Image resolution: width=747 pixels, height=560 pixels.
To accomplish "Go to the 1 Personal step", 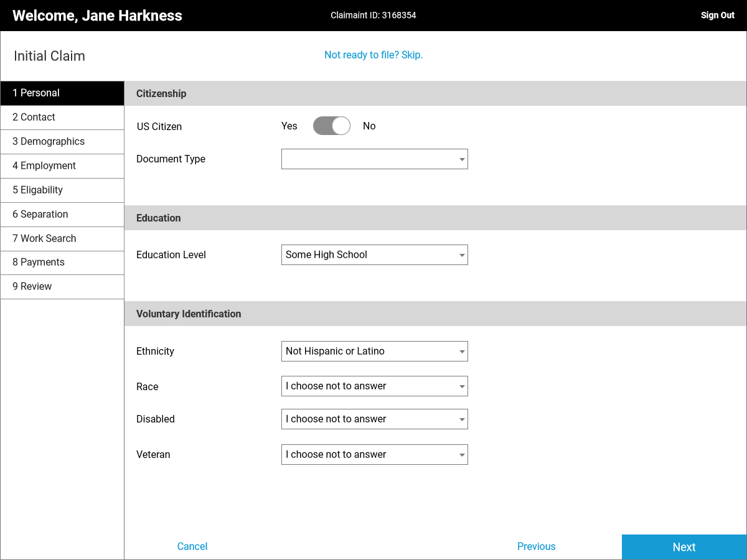I will coord(62,93).
